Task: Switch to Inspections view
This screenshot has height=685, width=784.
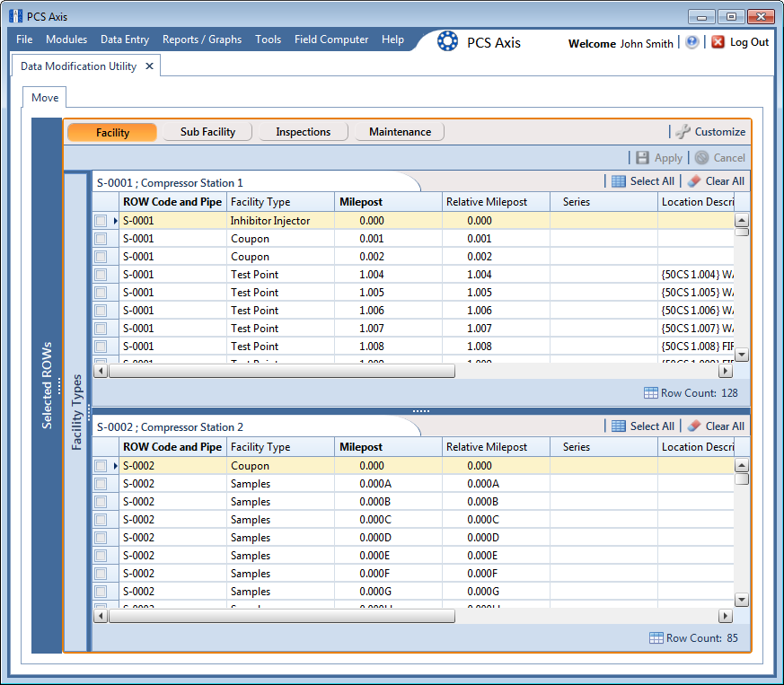Action: (x=303, y=131)
